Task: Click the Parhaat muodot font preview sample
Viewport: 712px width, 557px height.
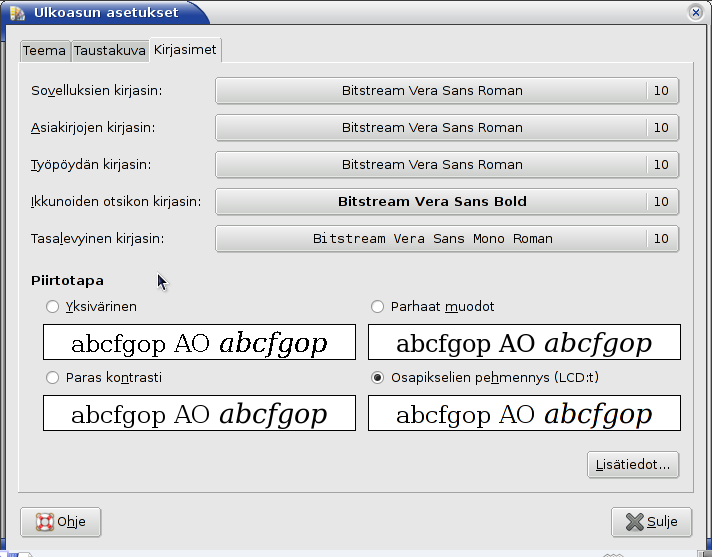Action: click(x=524, y=342)
